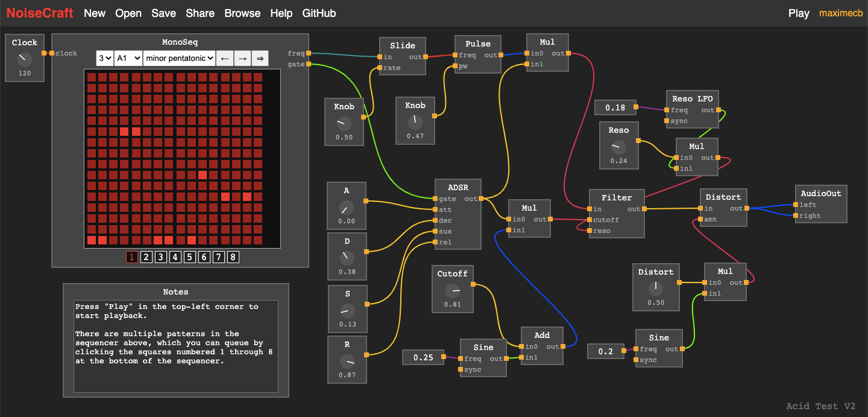Open the octave count dropdown showing 3

coord(104,58)
